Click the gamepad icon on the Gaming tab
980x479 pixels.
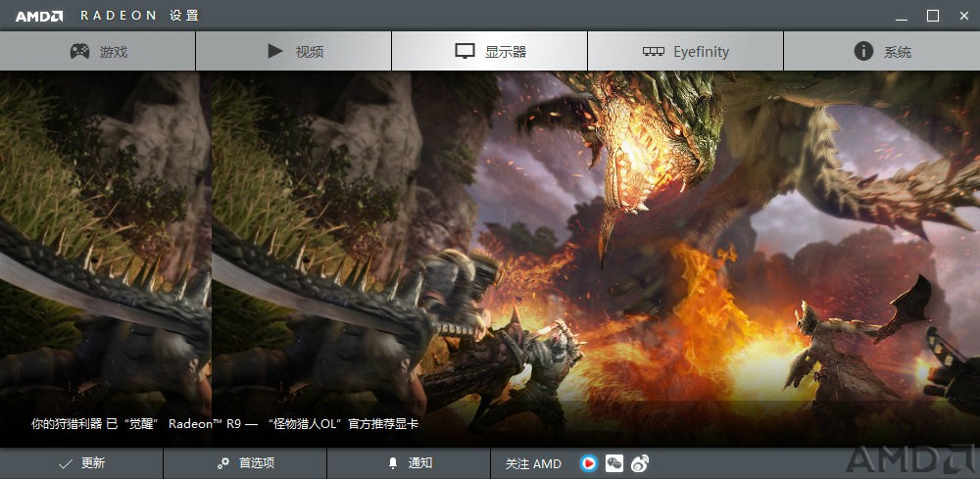pyautogui.click(x=79, y=51)
